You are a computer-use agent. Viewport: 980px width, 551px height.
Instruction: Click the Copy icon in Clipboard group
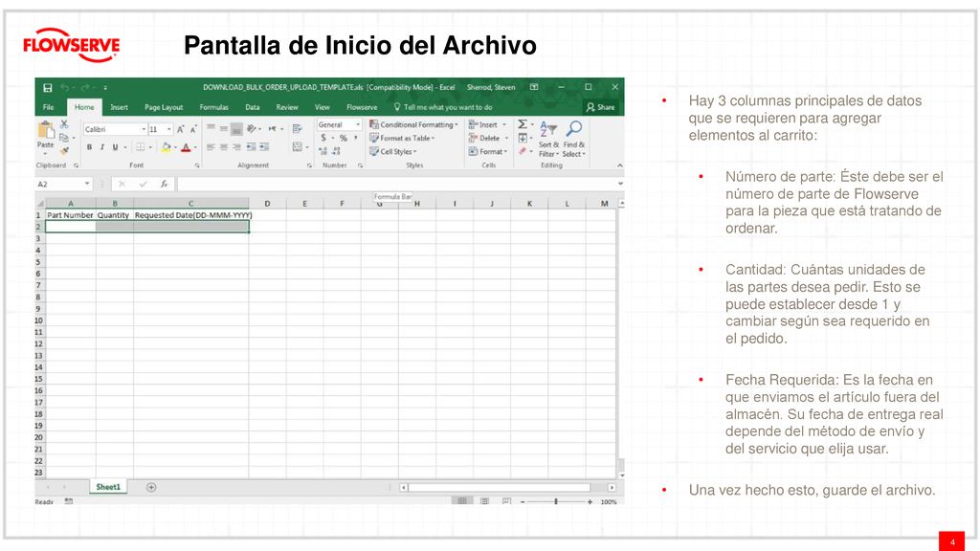[64, 138]
